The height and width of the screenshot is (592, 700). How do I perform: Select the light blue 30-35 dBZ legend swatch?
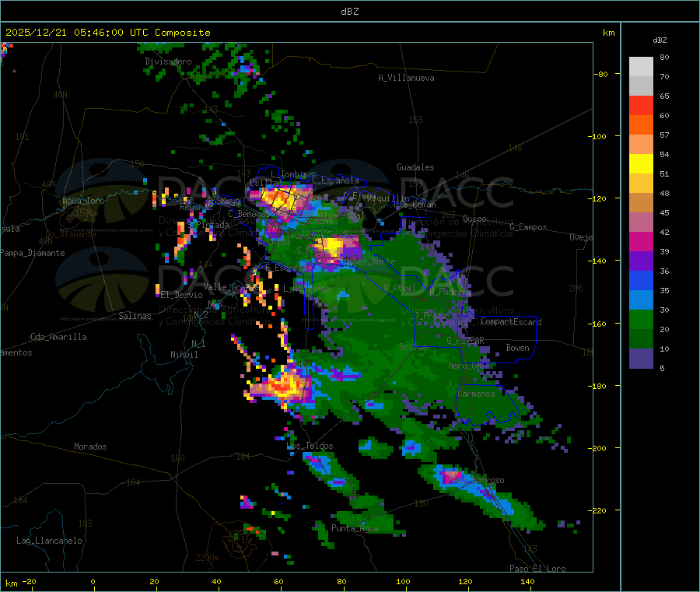pyautogui.click(x=641, y=300)
